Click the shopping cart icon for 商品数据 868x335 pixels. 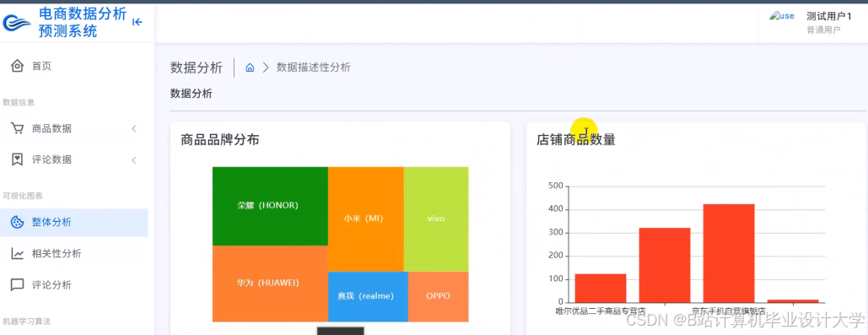click(17, 128)
